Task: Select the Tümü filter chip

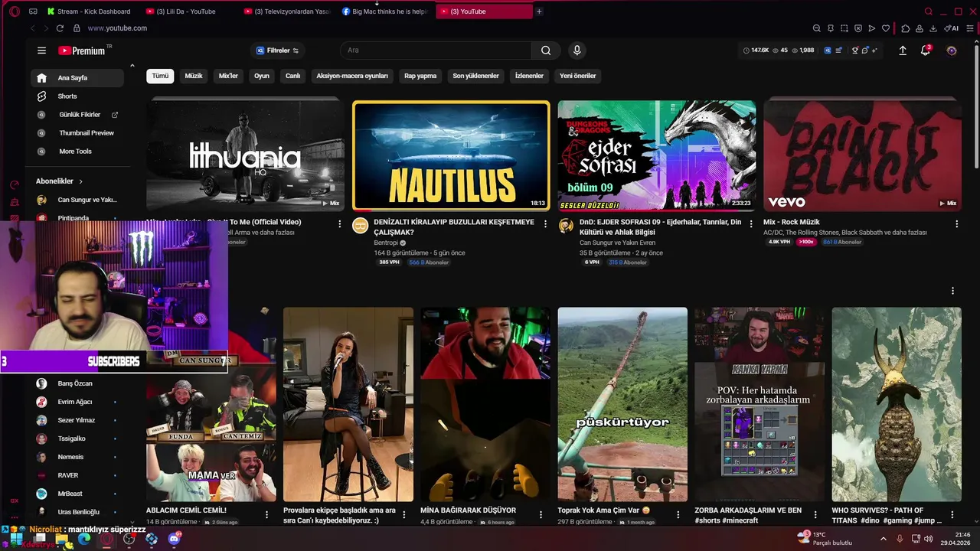Action: [x=160, y=76]
